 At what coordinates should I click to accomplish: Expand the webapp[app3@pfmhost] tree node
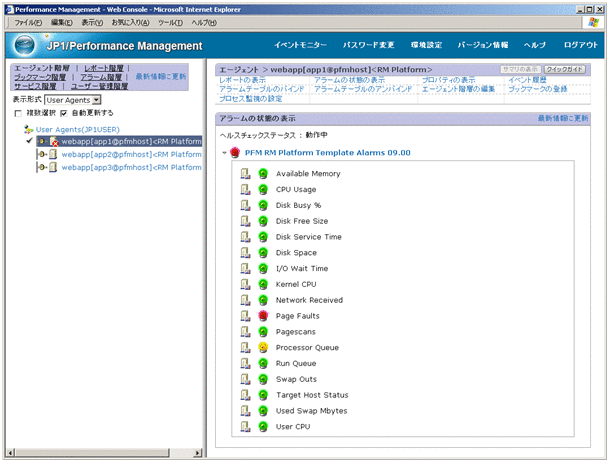pyautogui.click(x=41, y=168)
